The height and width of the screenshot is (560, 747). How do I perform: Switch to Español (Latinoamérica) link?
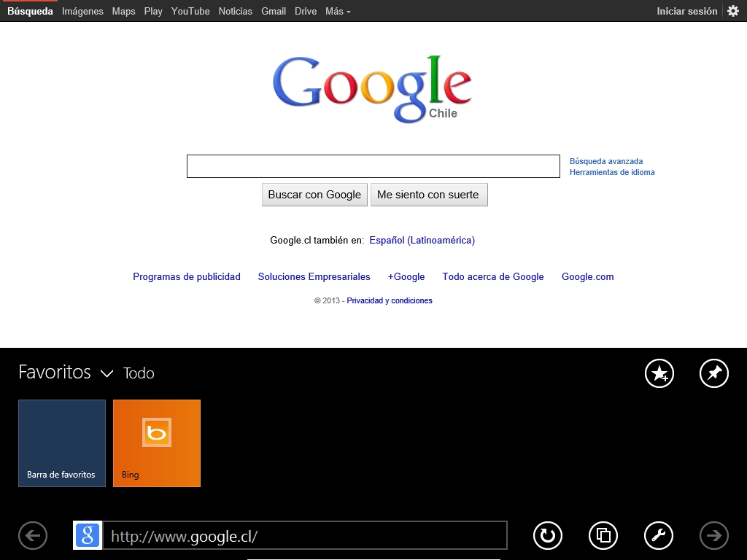(422, 241)
